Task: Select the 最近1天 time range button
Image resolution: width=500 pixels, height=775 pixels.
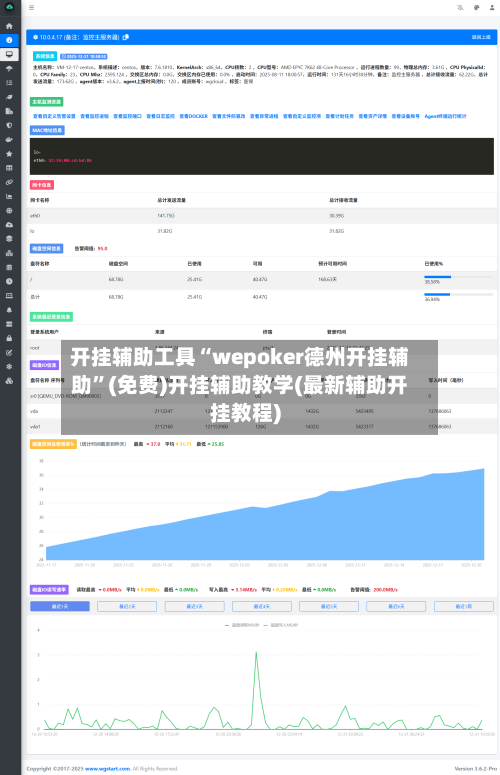Action: coord(60,606)
